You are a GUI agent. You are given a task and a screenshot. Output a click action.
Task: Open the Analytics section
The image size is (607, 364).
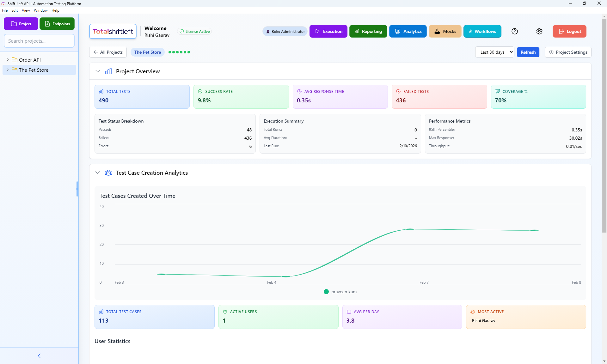[x=408, y=31]
